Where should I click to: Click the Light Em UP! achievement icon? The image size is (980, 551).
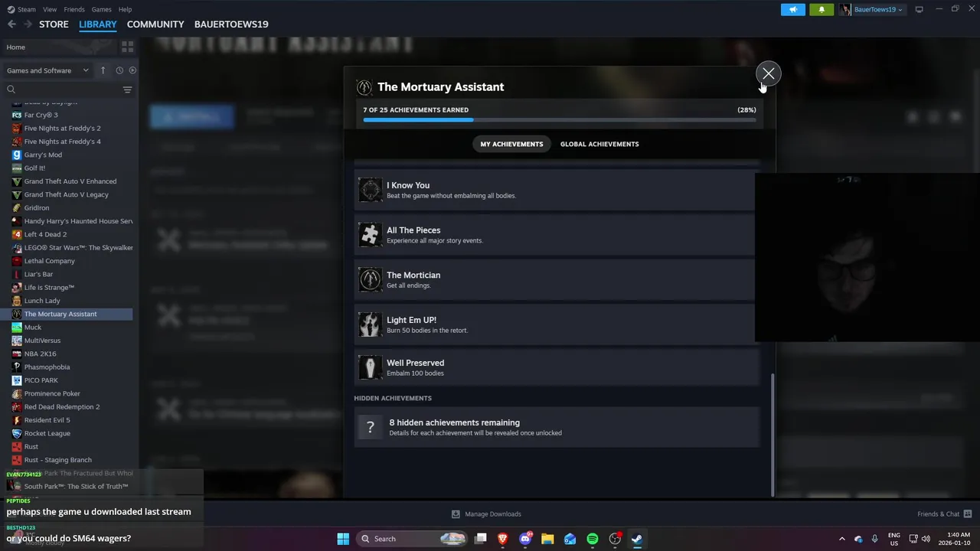pyautogui.click(x=371, y=324)
